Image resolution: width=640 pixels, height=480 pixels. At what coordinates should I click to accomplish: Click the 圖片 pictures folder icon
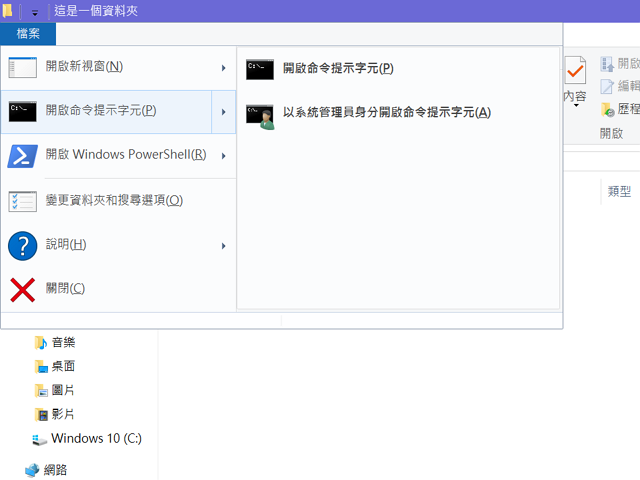[x=41, y=391]
